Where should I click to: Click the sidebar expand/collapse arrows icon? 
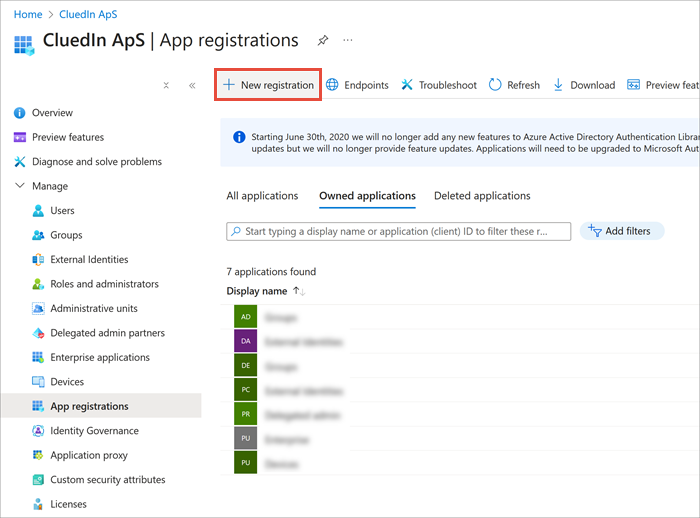(x=166, y=85)
